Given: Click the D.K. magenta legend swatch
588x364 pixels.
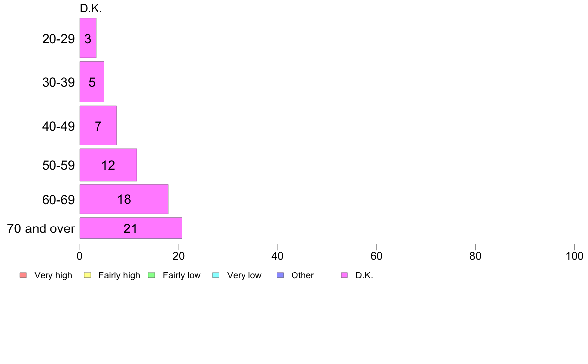Looking at the screenshot, I should point(344,275).
